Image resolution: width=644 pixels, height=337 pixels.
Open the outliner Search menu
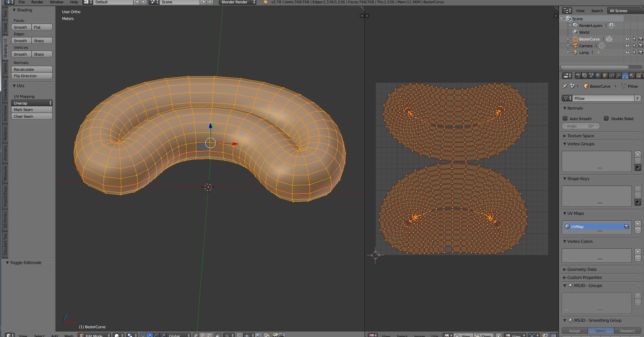click(597, 11)
